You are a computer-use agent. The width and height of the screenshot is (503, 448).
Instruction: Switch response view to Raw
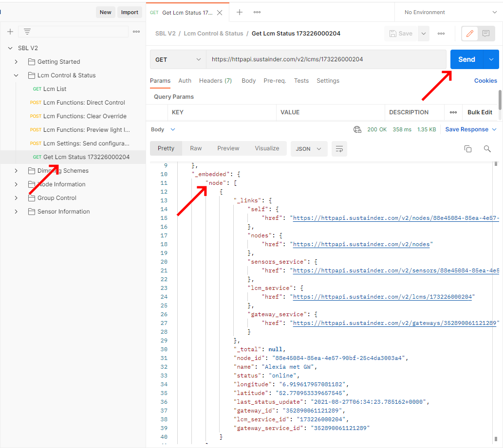[x=195, y=149]
